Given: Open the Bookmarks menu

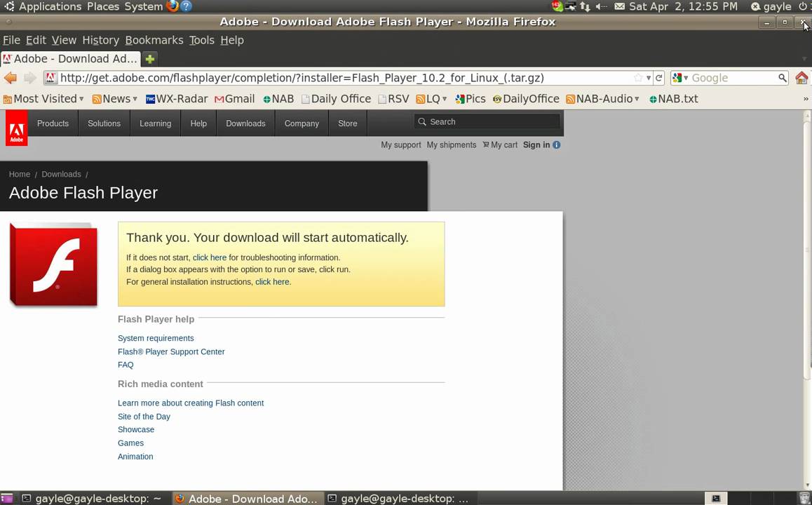Looking at the screenshot, I should (154, 40).
